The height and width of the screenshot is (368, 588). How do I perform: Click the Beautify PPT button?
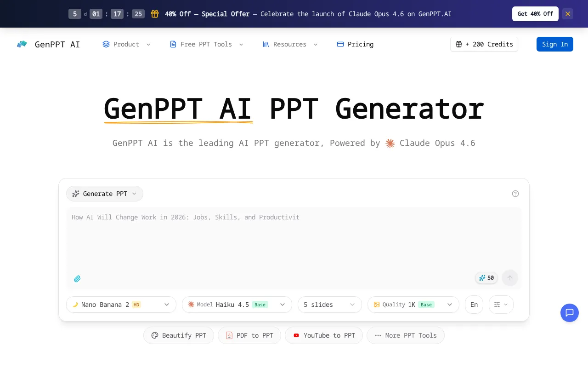click(x=179, y=335)
